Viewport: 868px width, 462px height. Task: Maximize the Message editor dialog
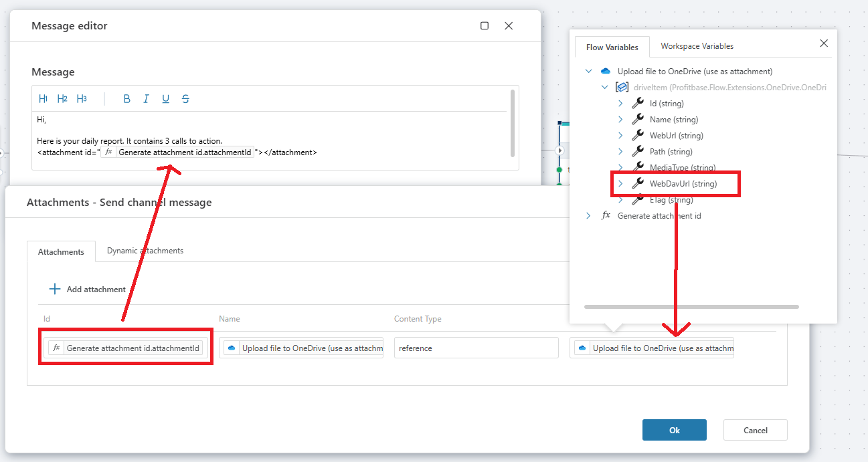point(485,26)
